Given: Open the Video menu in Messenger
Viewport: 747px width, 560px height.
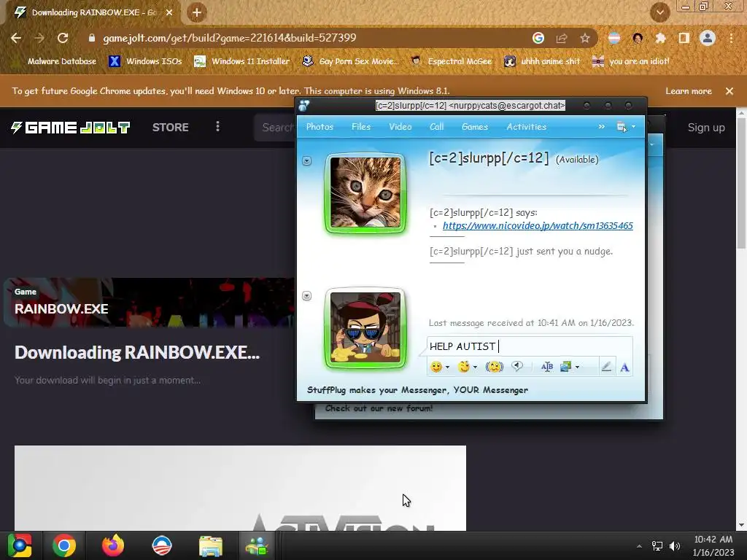Looking at the screenshot, I should coord(400,127).
